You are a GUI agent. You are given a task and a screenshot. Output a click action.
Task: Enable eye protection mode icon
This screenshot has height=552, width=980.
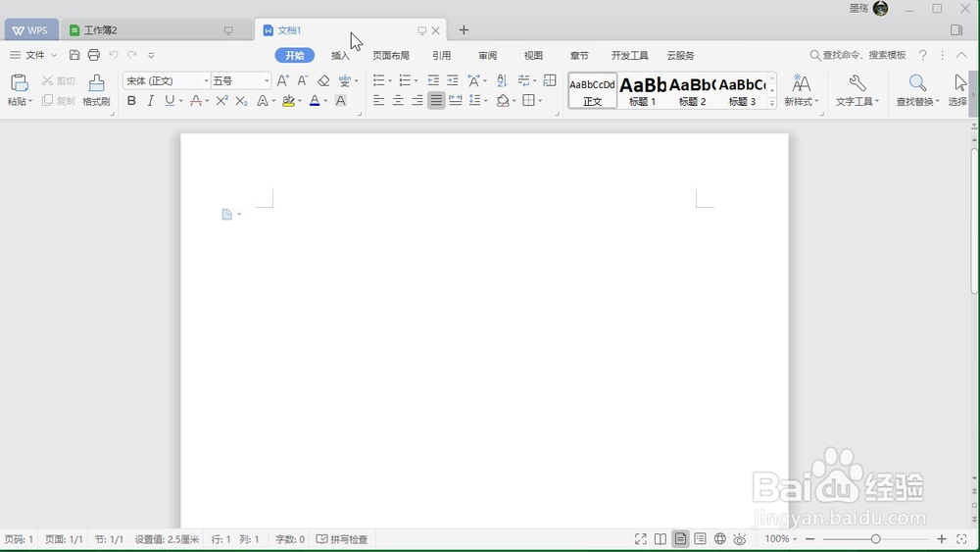(740, 539)
